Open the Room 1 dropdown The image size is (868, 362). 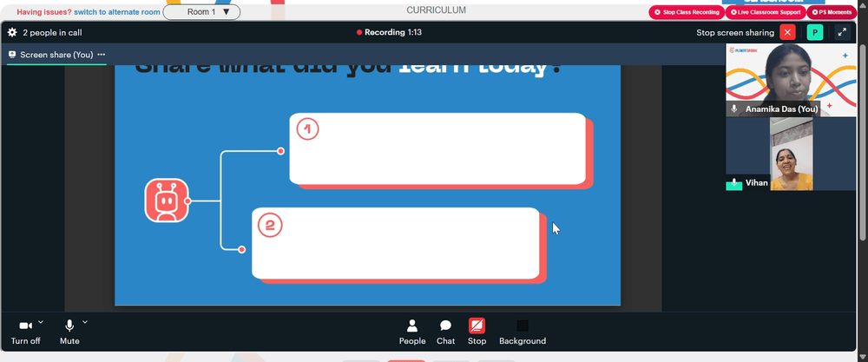201,11
